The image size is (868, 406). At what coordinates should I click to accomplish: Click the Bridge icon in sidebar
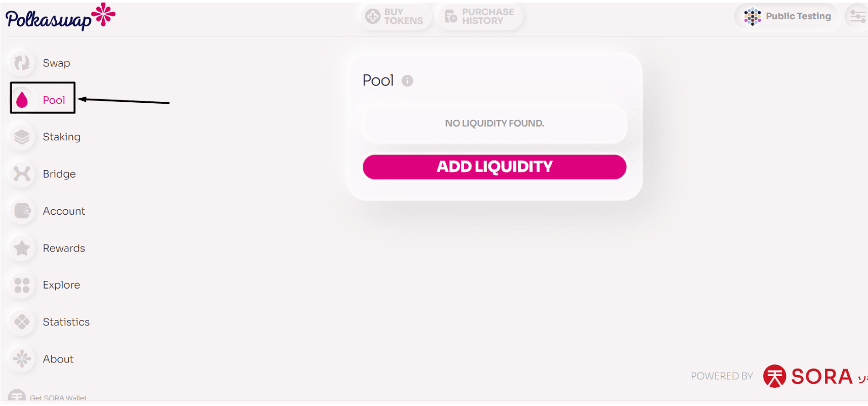tap(22, 174)
